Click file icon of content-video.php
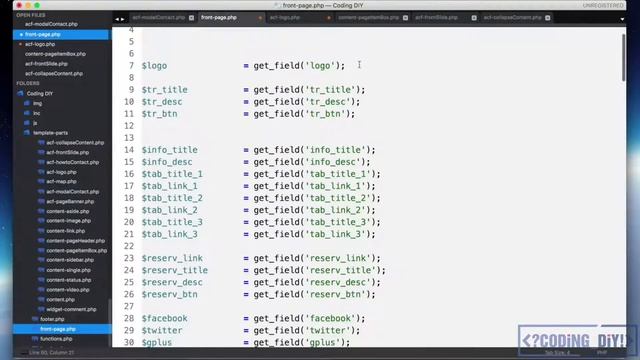The width and height of the screenshot is (640, 360). (x=41, y=289)
